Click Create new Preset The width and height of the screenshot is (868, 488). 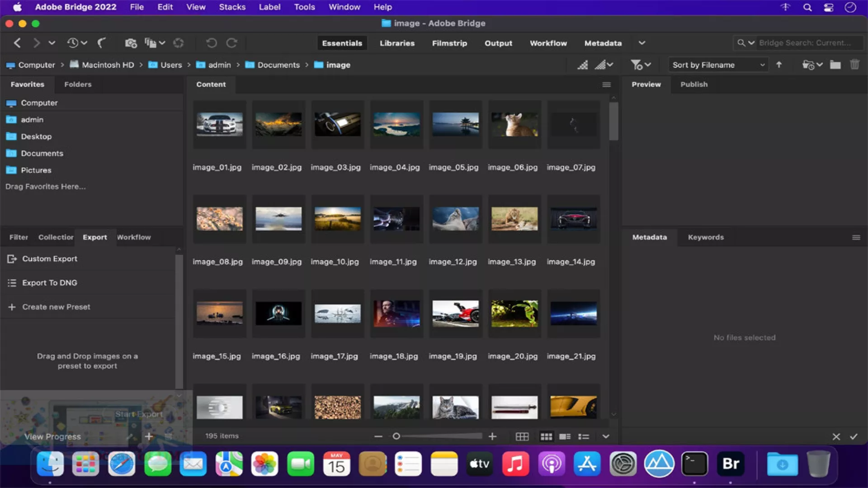click(56, 307)
